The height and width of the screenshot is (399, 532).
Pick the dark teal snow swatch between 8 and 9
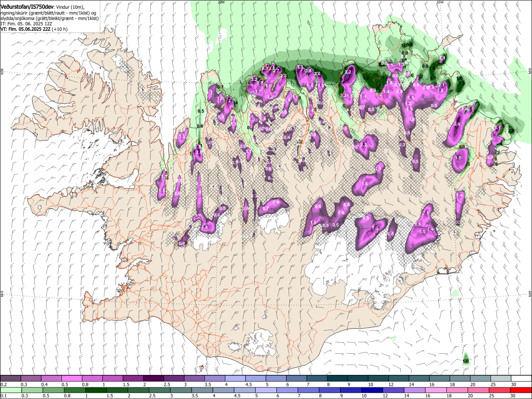click(x=337, y=379)
